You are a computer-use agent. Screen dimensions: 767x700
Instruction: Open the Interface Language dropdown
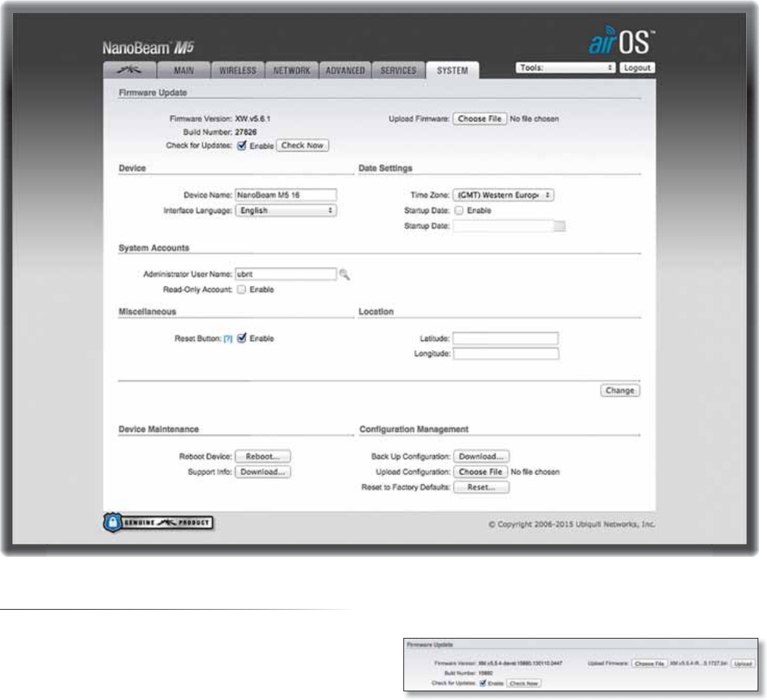(x=286, y=210)
